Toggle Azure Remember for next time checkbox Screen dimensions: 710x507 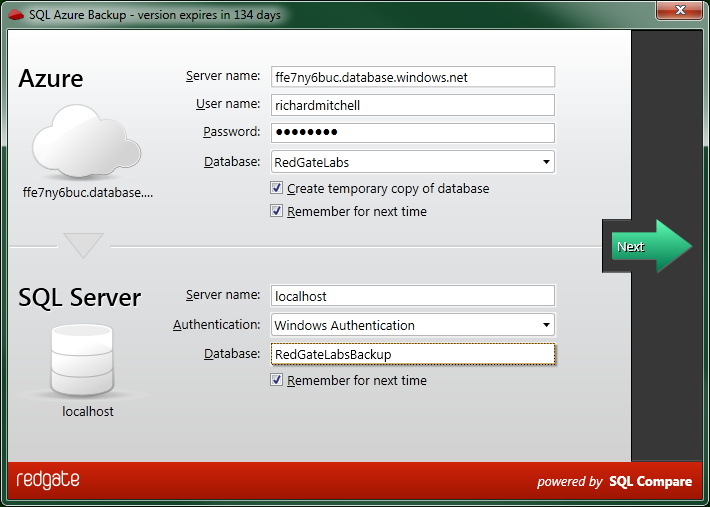coord(276,210)
